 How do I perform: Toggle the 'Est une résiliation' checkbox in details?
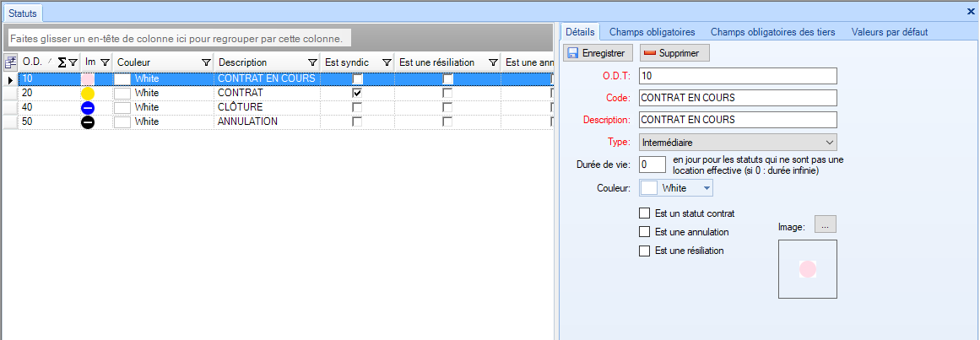click(x=646, y=251)
